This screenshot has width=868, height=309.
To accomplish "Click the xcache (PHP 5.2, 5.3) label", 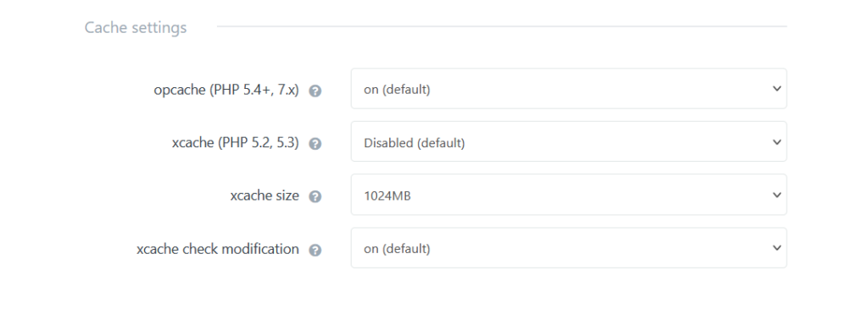I will (x=236, y=142).
